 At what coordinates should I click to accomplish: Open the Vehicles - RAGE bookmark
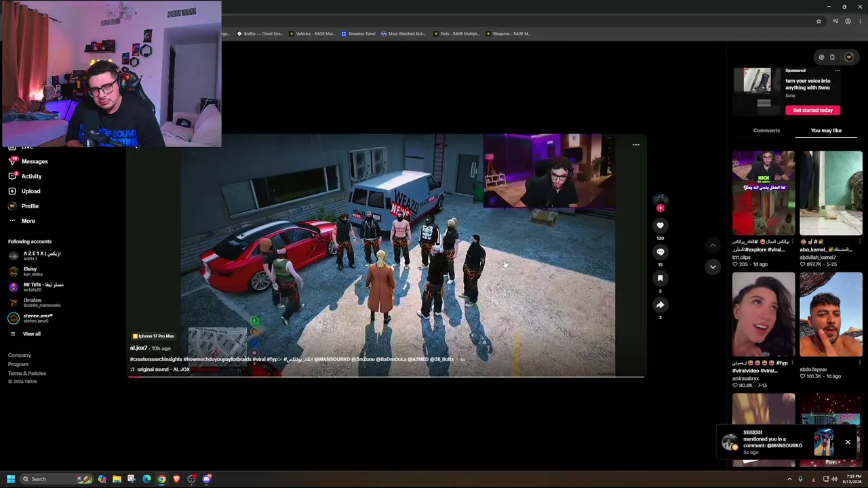pos(312,34)
